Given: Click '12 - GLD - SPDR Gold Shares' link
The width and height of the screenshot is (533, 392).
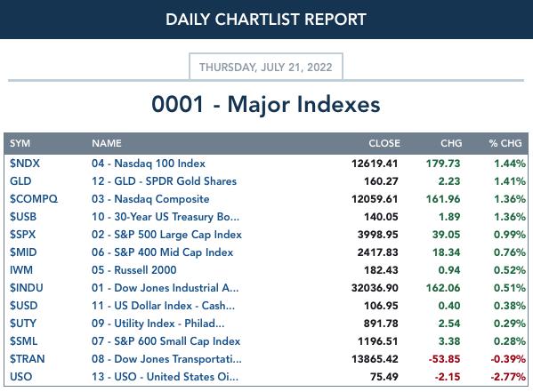Looking at the screenshot, I should pos(165,181).
